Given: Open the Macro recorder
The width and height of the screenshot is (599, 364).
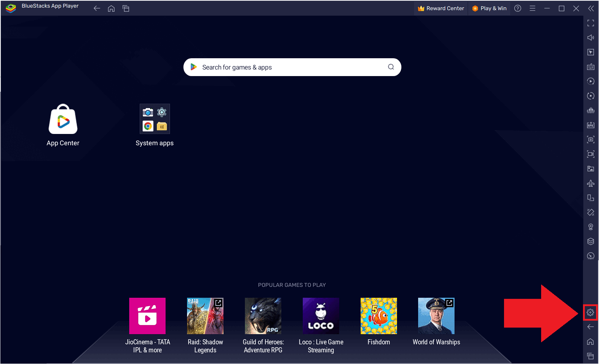Looking at the screenshot, I should 590,81.
